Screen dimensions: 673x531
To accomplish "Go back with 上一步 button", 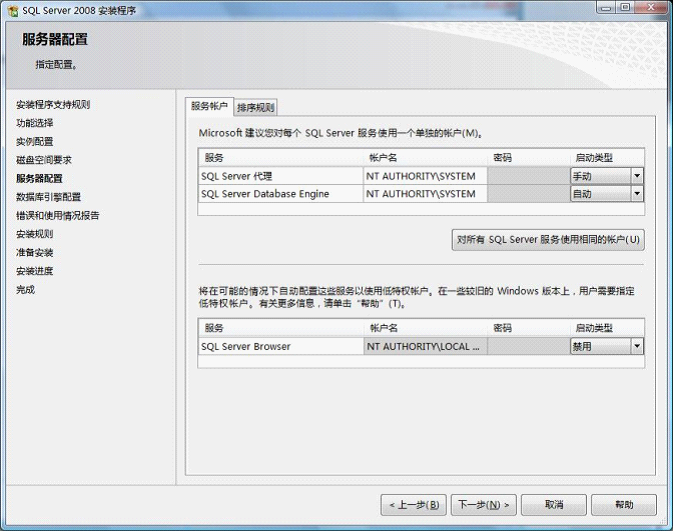I will click(x=413, y=505).
